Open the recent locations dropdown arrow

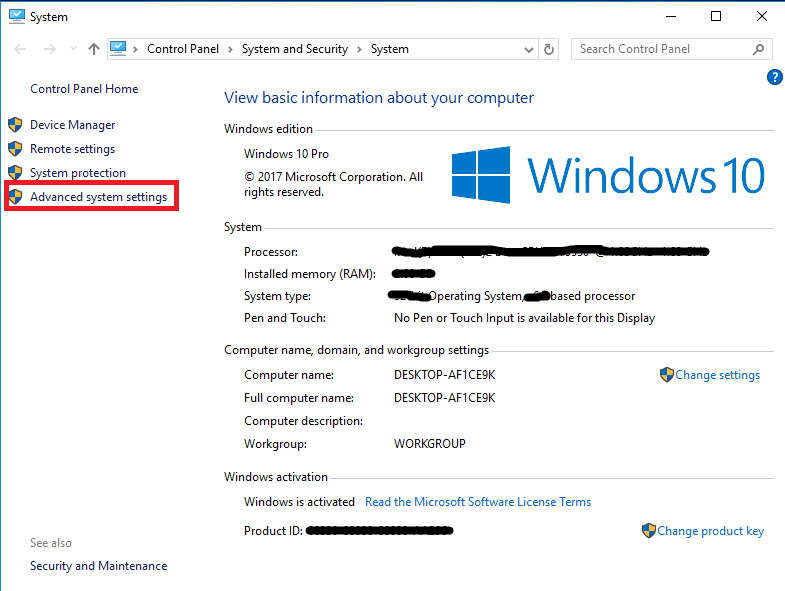[74, 49]
